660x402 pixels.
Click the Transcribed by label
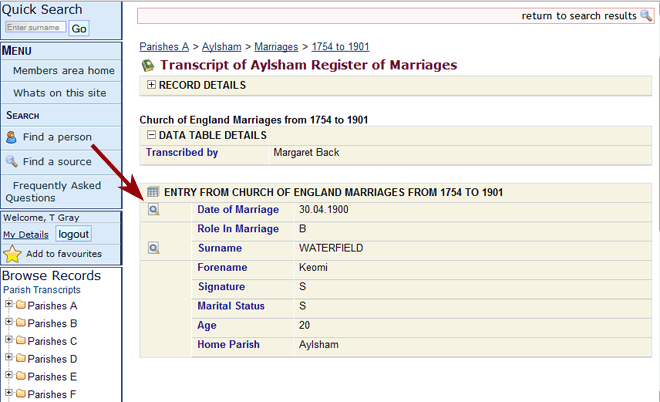click(182, 152)
